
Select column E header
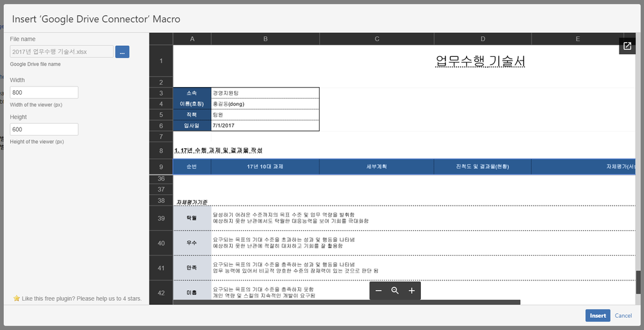pos(578,39)
